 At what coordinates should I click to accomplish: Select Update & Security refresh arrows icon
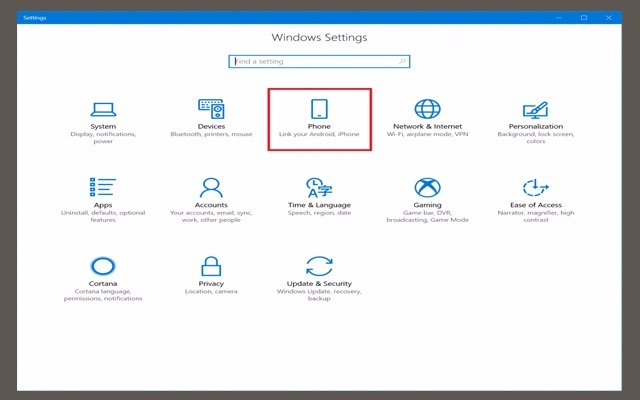coord(319,266)
